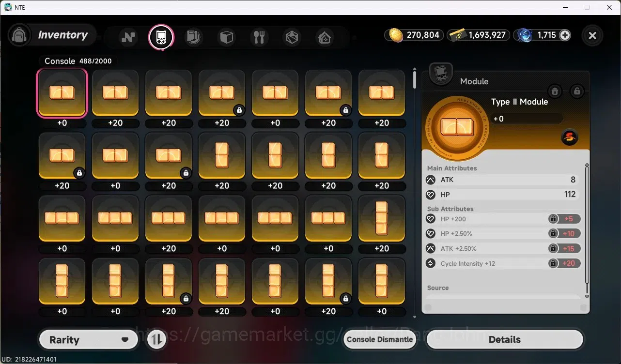Click the +10 unlock level badge
The width and height of the screenshot is (621, 364).
(569, 234)
